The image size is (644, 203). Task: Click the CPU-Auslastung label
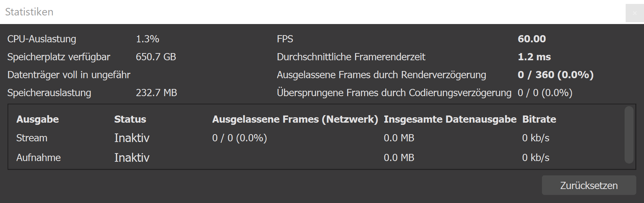point(42,39)
